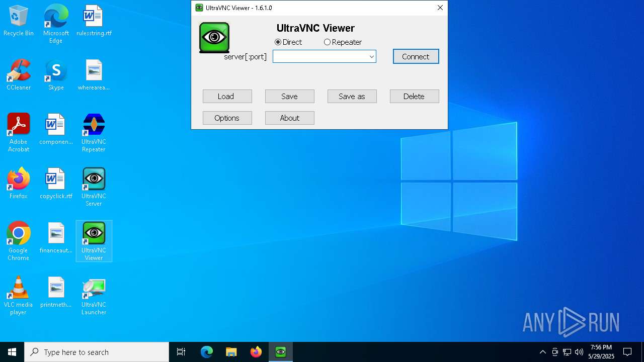Select the Skype desktop shortcut
The width and height of the screenshot is (644, 362).
coord(56,75)
